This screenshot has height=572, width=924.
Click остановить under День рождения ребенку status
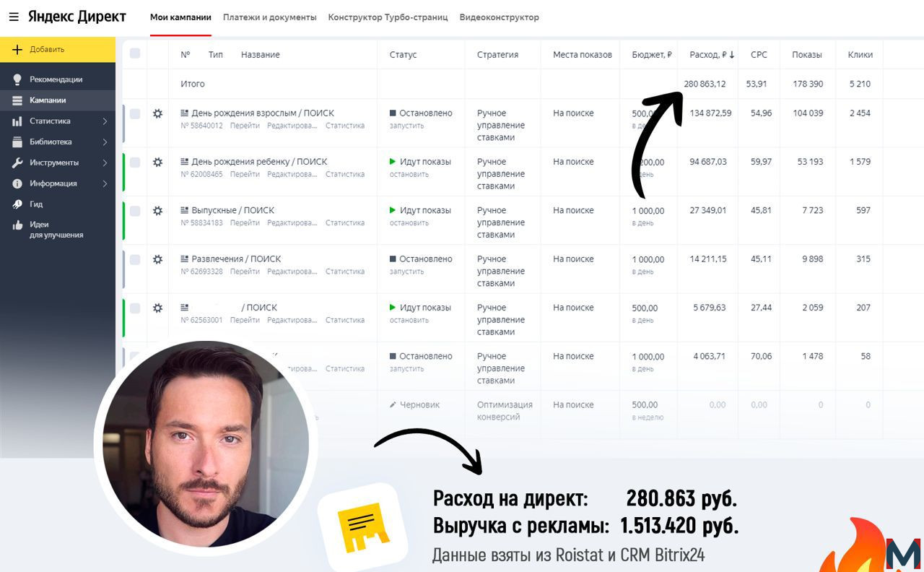tap(409, 174)
